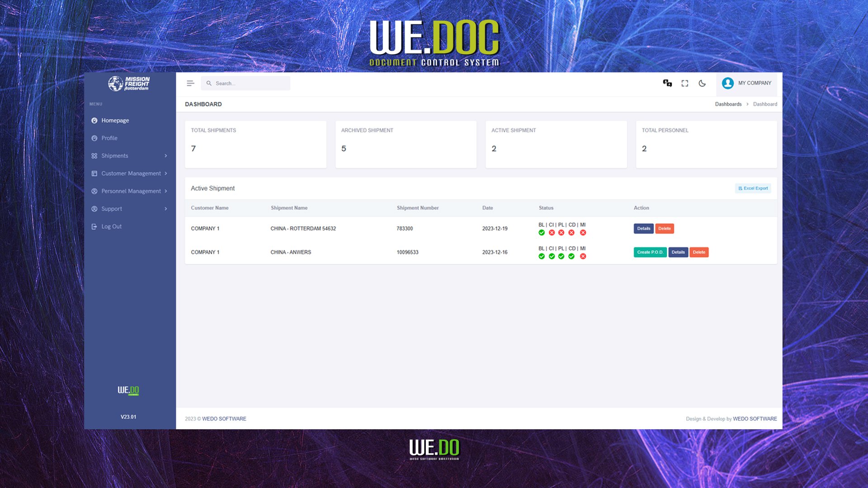The width and height of the screenshot is (868, 488).
Task: Toggle the hamburger sidebar menu icon
Action: 190,83
